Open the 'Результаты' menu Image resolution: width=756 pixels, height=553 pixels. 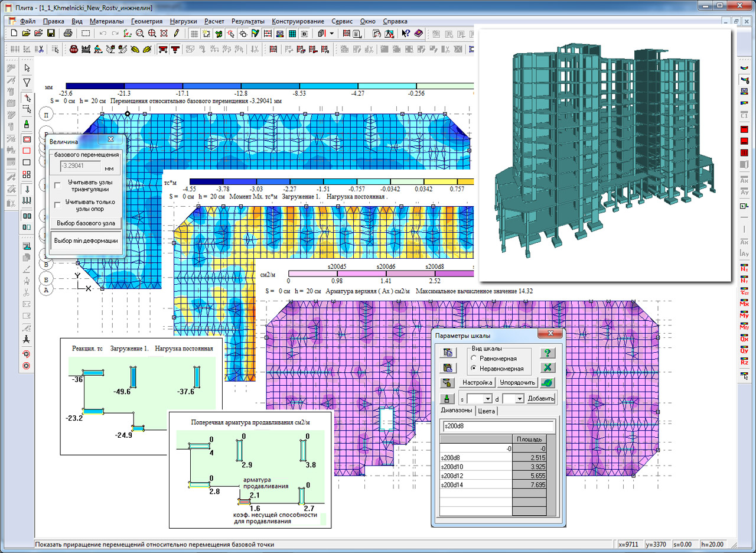point(247,21)
